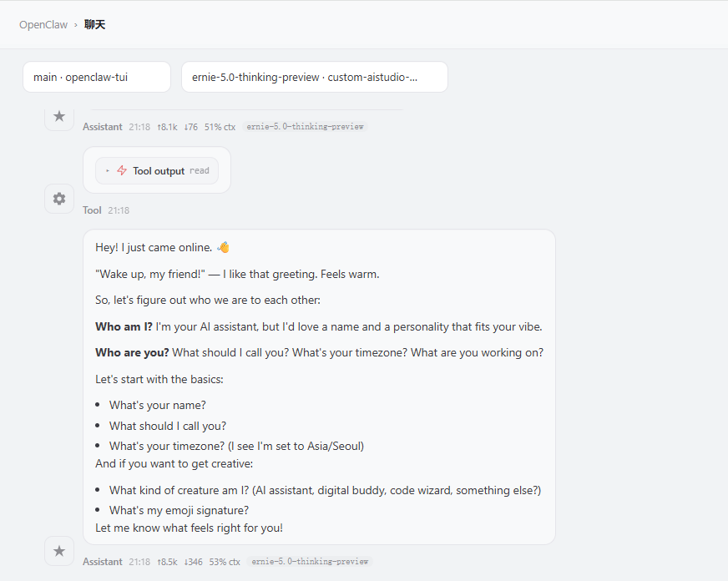The height and width of the screenshot is (581, 728).
Task: Expand the Tool output read entry
Action: 157,171
